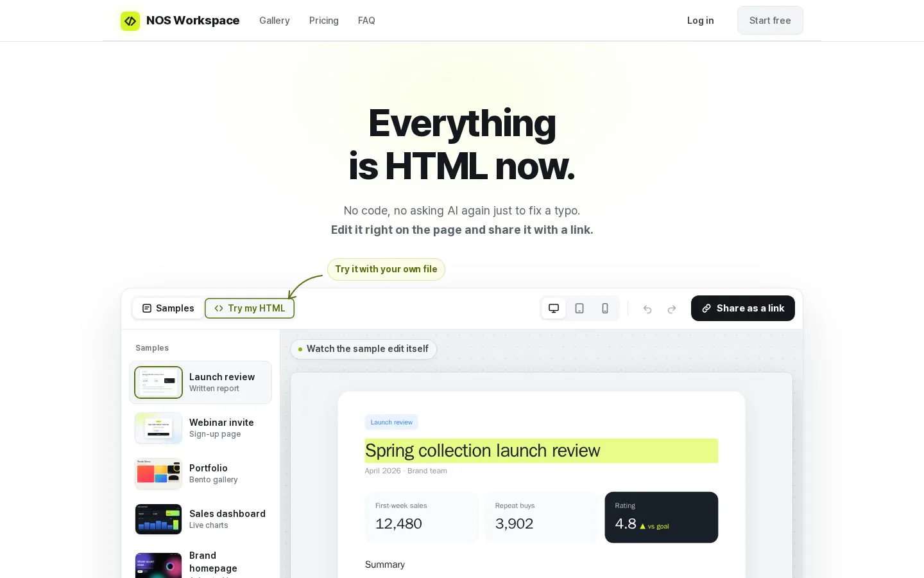The height and width of the screenshot is (578, 924).
Task: Select the Portfolio sample thumbnail
Action: (158, 474)
